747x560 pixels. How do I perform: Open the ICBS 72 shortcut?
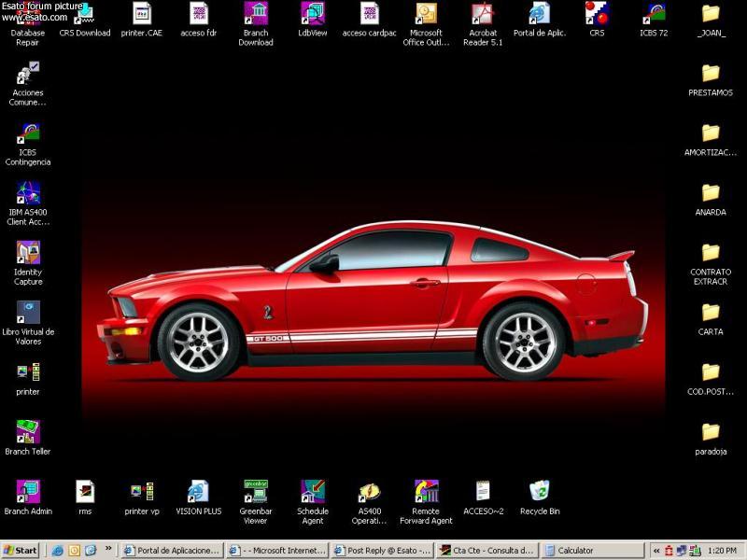click(654, 20)
